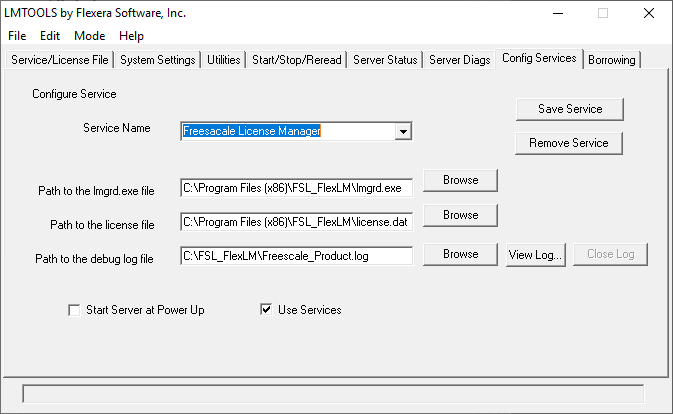Click the Service Name label
This screenshot has width=673, height=414.
click(117, 128)
